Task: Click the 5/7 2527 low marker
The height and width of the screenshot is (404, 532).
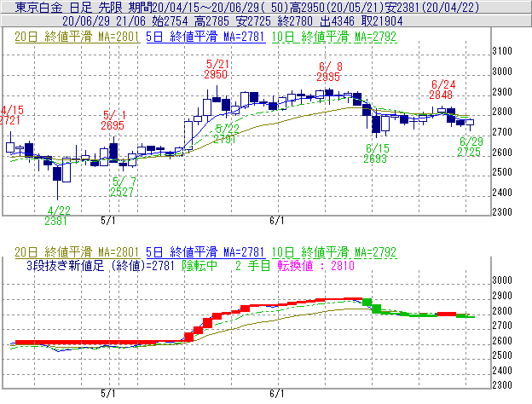Action: click(x=123, y=187)
